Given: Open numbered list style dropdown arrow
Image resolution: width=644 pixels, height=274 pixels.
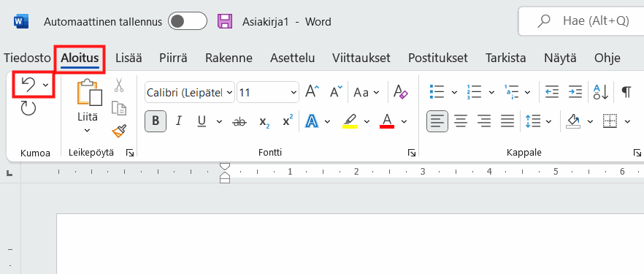Looking at the screenshot, I should click(x=491, y=92).
